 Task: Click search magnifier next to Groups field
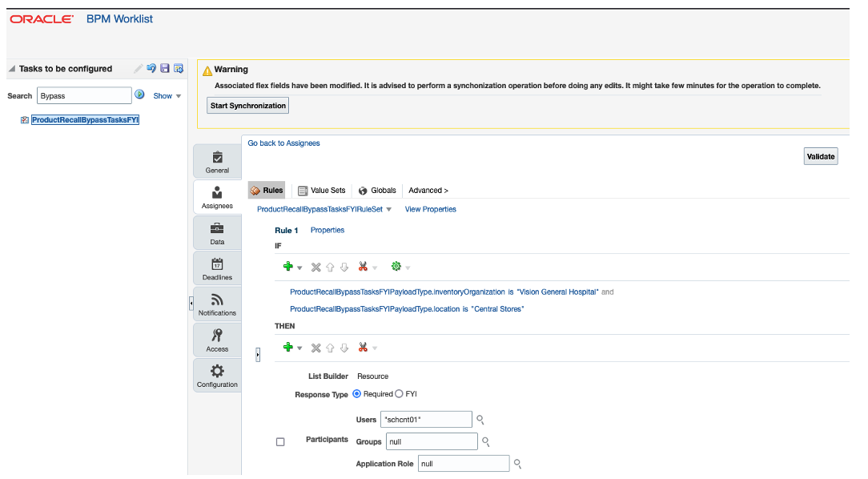[485, 441]
